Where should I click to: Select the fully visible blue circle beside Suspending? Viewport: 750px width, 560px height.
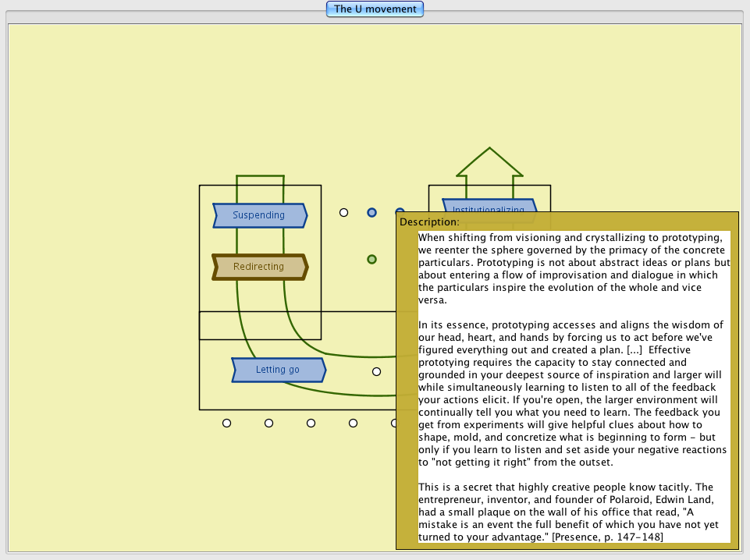372,212
